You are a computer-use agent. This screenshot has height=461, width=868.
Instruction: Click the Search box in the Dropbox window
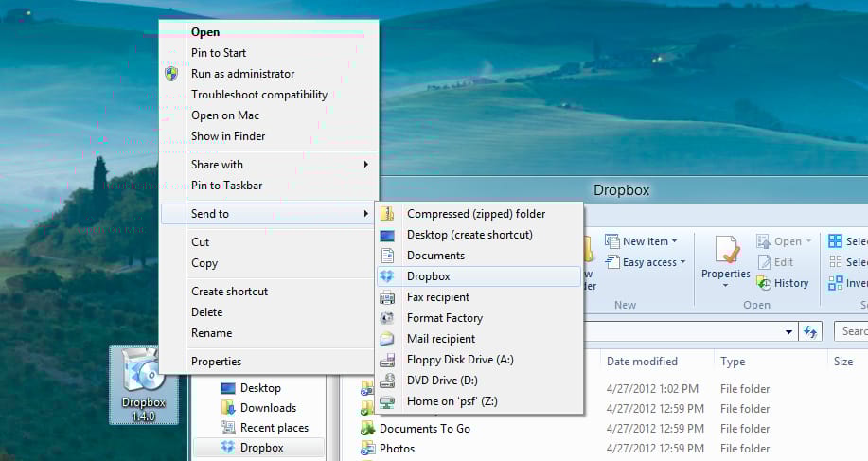(x=851, y=331)
